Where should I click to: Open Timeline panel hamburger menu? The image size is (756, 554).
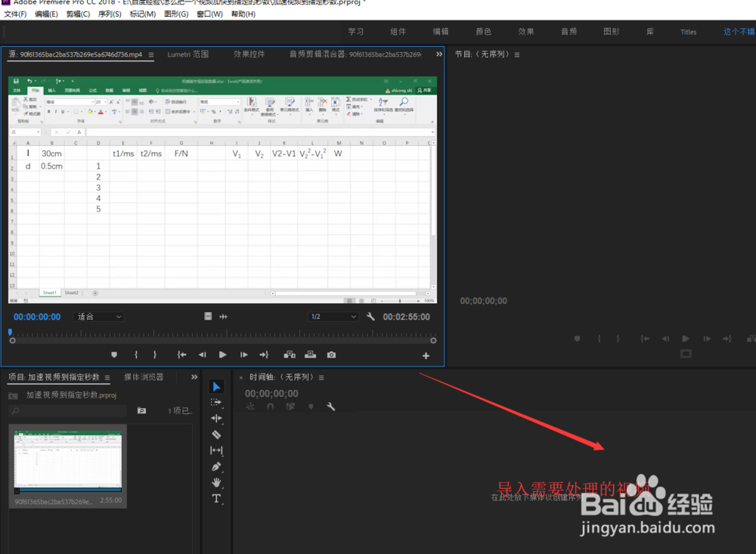point(321,378)
